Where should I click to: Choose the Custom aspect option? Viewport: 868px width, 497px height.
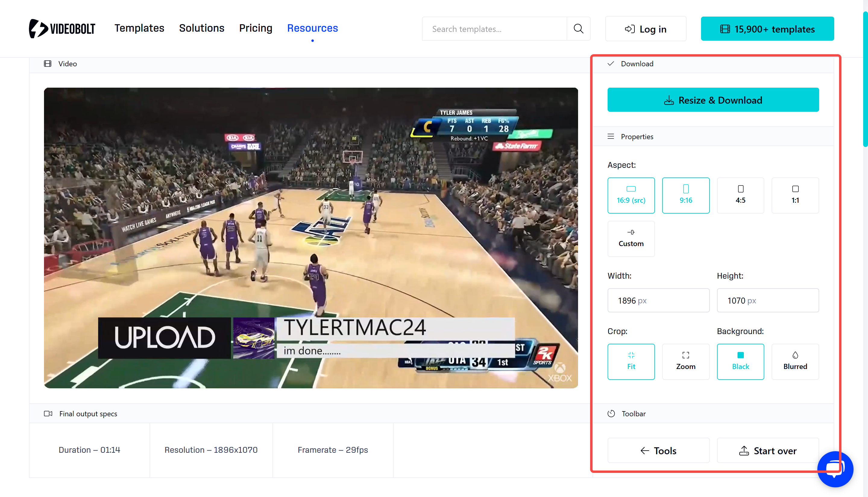coord(631,239)
